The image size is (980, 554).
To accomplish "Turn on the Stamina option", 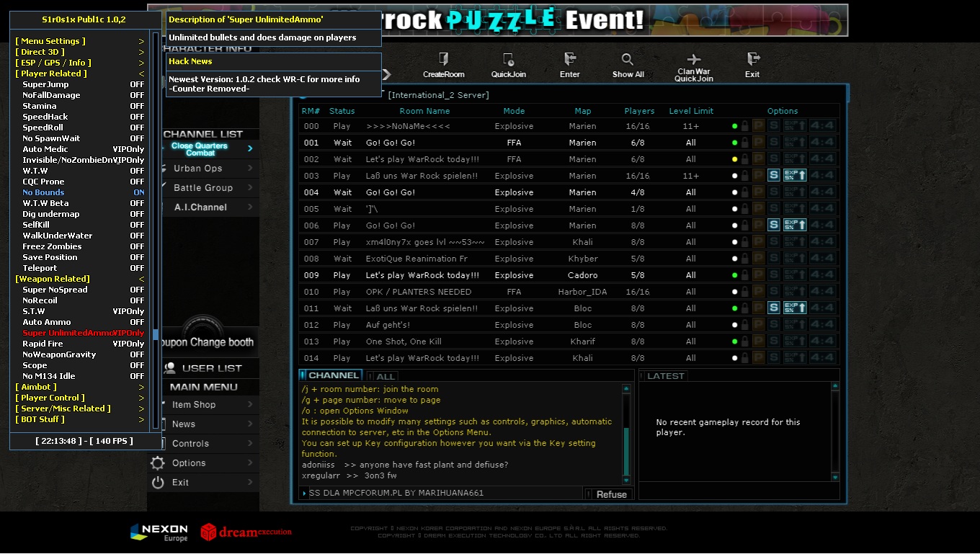I will point(83,106).
